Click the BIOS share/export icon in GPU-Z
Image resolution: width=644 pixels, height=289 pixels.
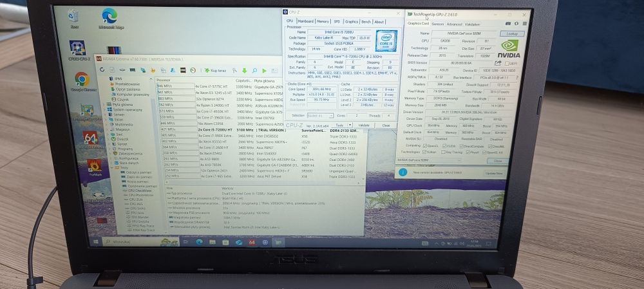498,63
